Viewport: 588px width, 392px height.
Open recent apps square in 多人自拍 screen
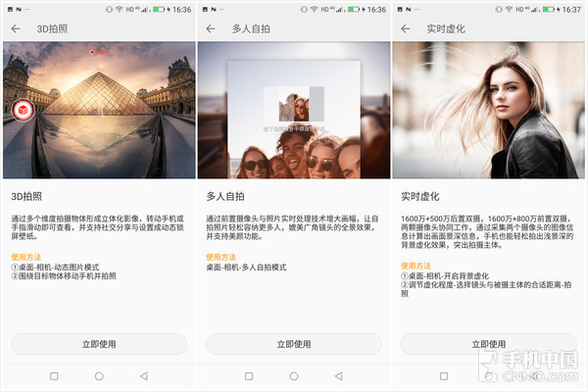(249, 376)
